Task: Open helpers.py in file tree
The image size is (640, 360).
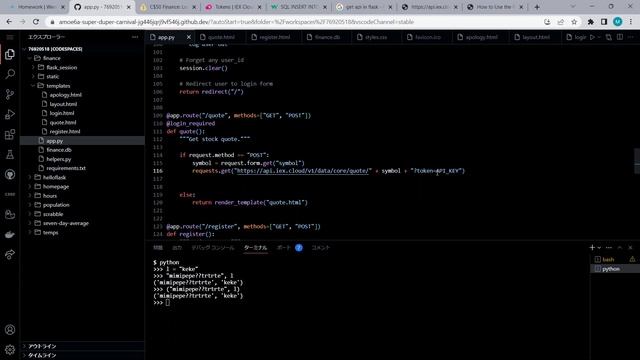Action: click(58, 159)
